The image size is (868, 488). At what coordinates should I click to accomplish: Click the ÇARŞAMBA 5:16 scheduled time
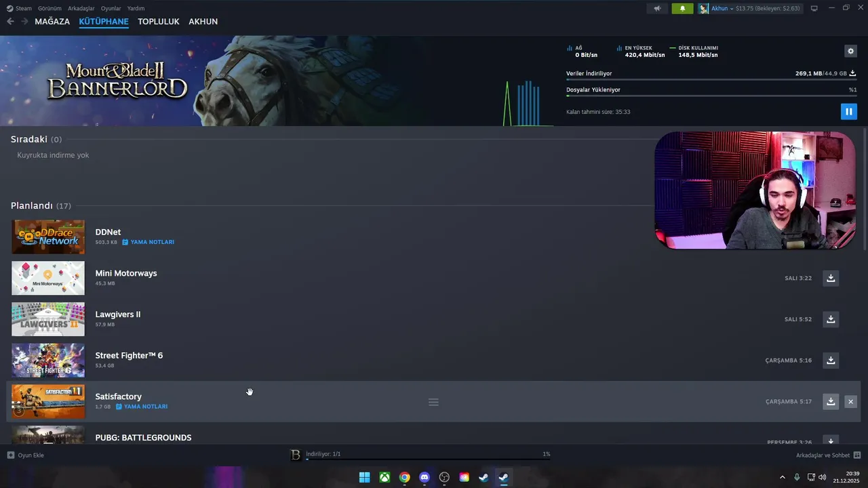[788, 361]
